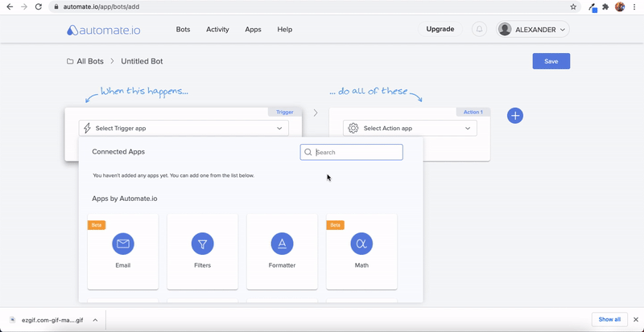Click the Connected Apps heading

coord(118,152)
